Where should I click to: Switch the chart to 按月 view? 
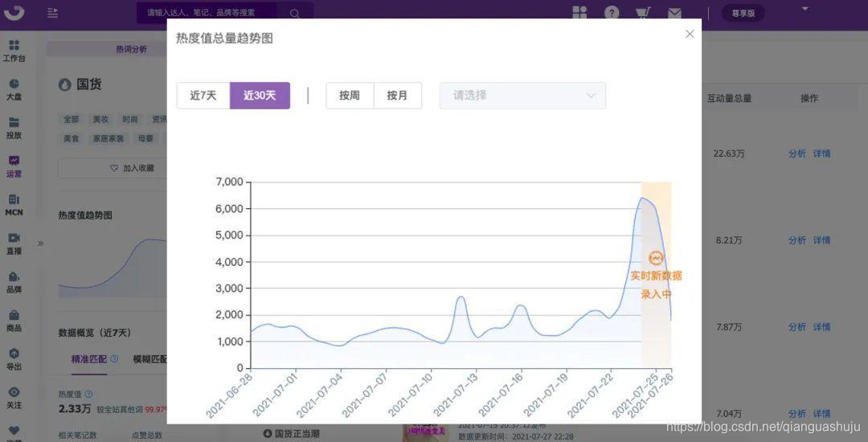point(397,95)
